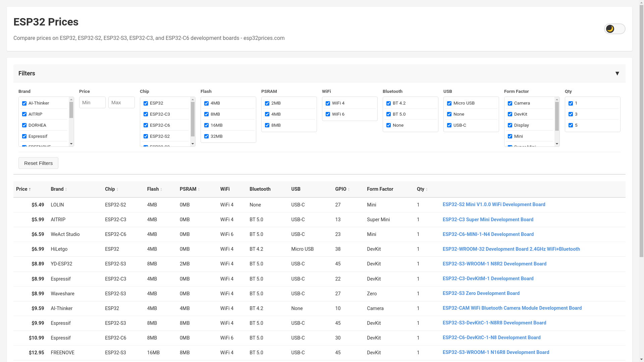Screen dimensions: 644x362
Task: Click the Max price input field
Action: coord(121,103)
